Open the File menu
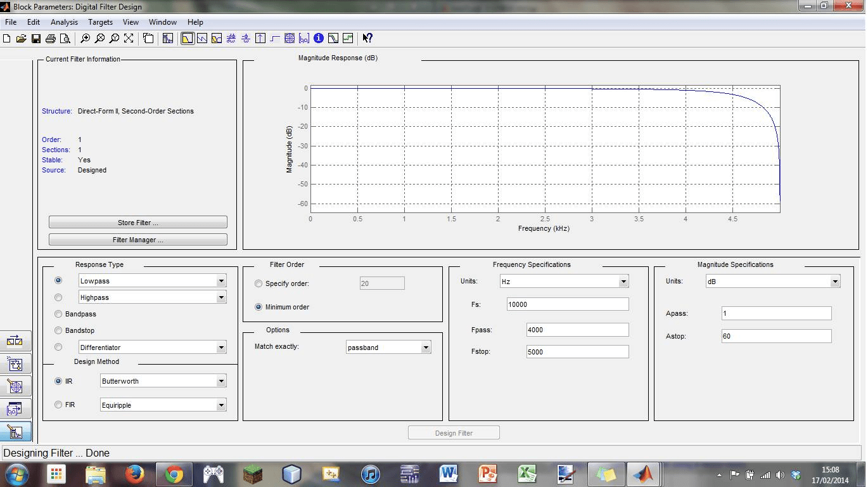Image resolution: width=868 pixels, height=487 pixels. (x=11, y=22)
